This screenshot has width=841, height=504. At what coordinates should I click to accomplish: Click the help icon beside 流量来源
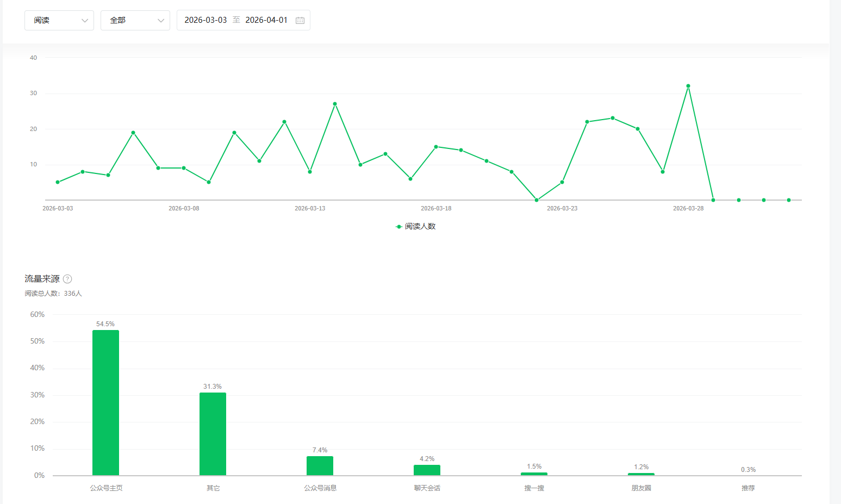coord(67,279)
